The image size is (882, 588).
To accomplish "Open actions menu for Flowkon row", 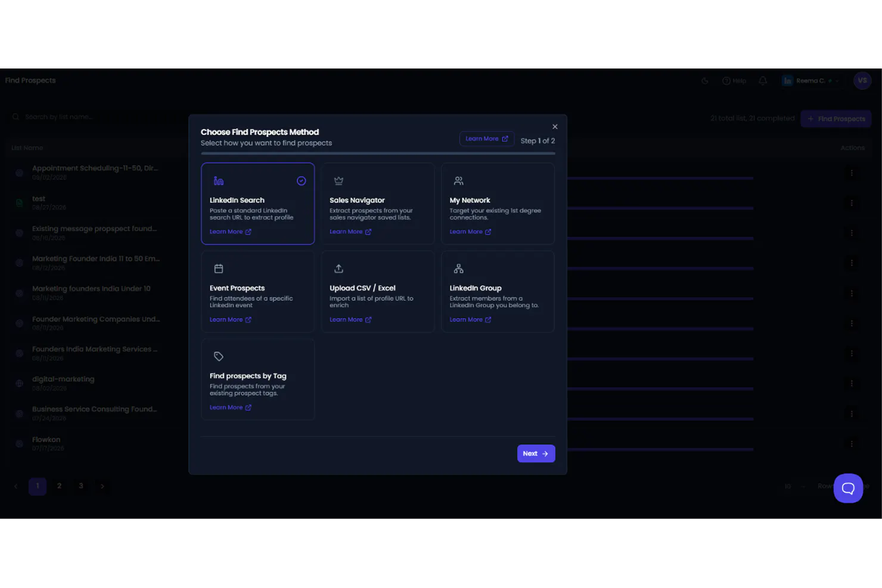I will coord(852,444).
